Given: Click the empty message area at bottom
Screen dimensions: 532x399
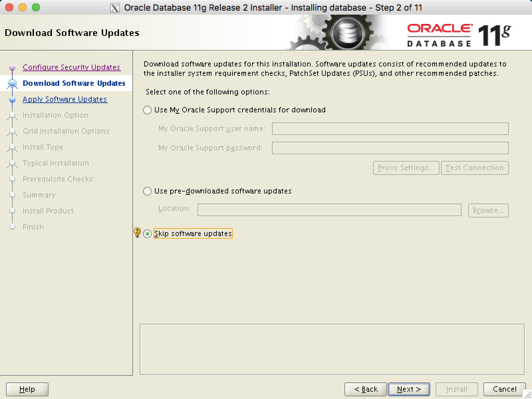Looking at the screenshot, I should pyautogui.click(x=332, y=349).
